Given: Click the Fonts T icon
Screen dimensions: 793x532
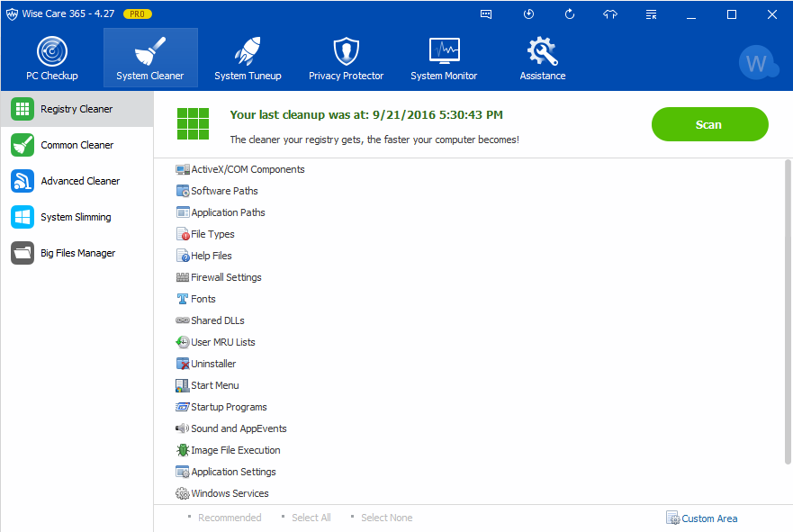Looking at the screenshot, I should (x=183, y=299).
